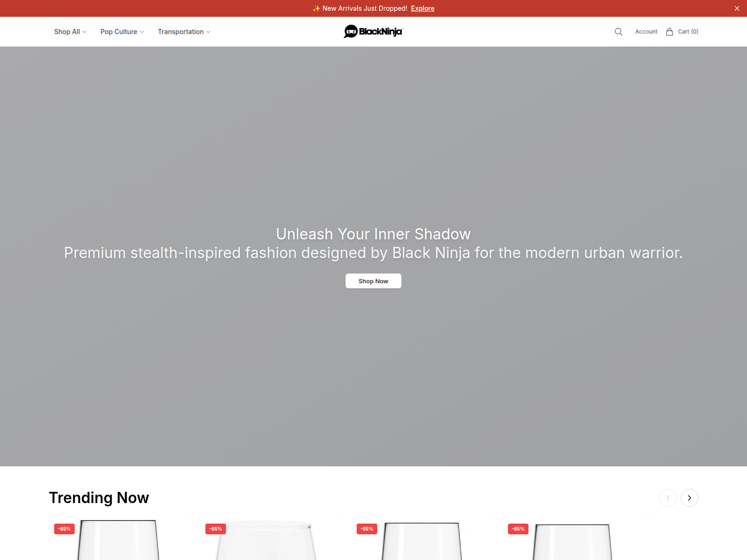747x560 pixels.
Task: Open the Account page
Action: 646,32
